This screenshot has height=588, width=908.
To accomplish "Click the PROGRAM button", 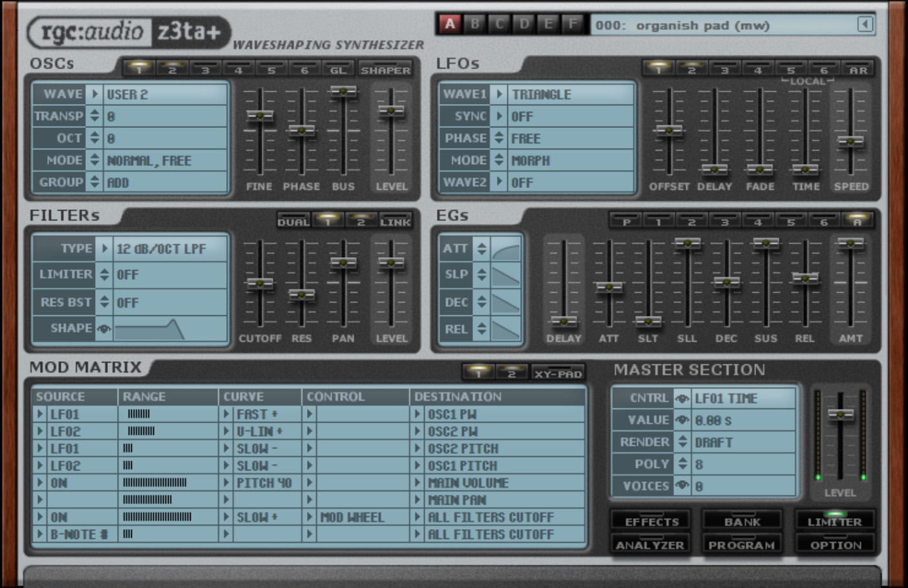I will tap(741, 545).
